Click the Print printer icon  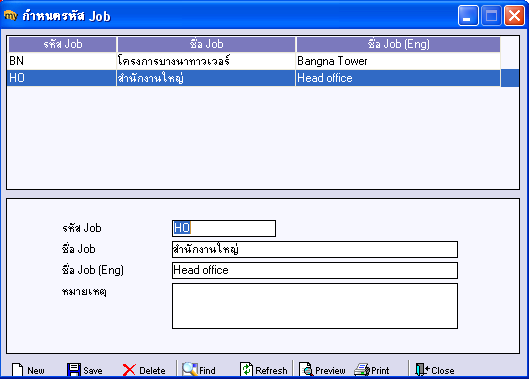(362, 370)
